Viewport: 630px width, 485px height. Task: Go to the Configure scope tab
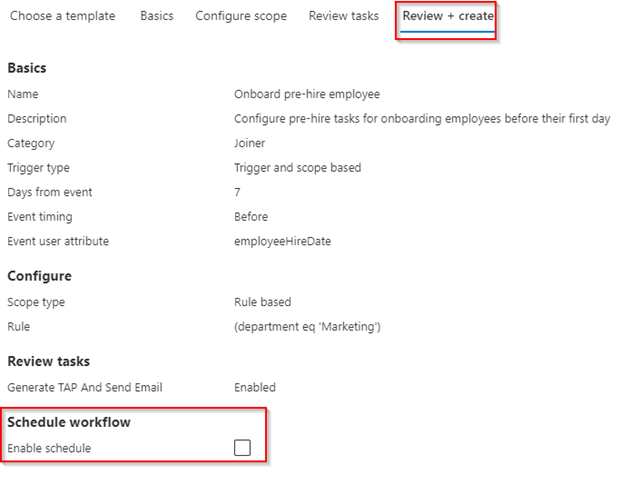[241, 16]
